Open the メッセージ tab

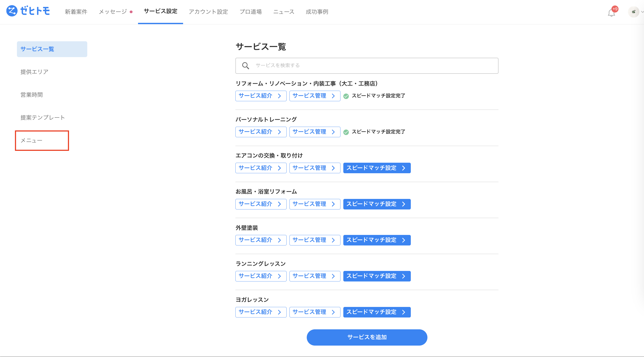click(113, 12)
